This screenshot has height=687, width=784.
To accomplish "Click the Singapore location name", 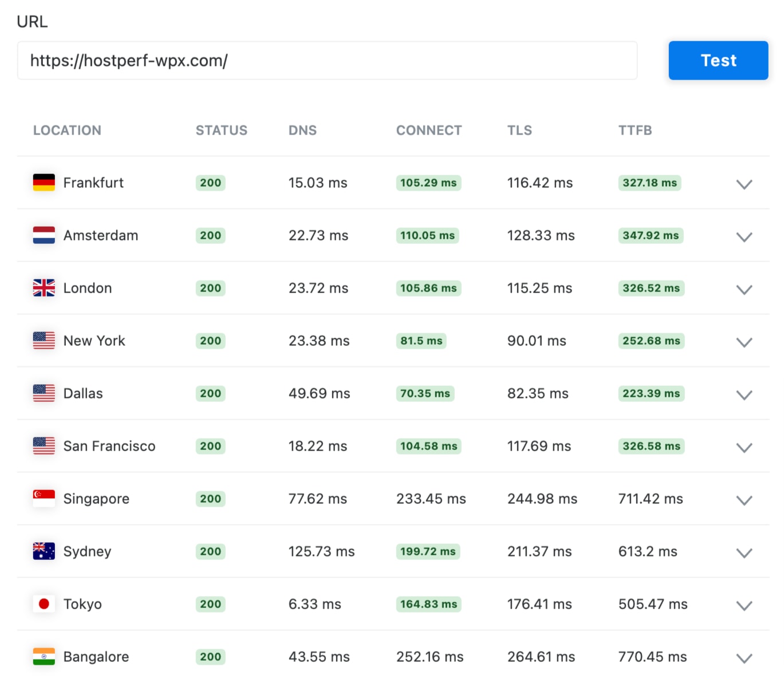I will pyautogui.click(x=96, y=499).
